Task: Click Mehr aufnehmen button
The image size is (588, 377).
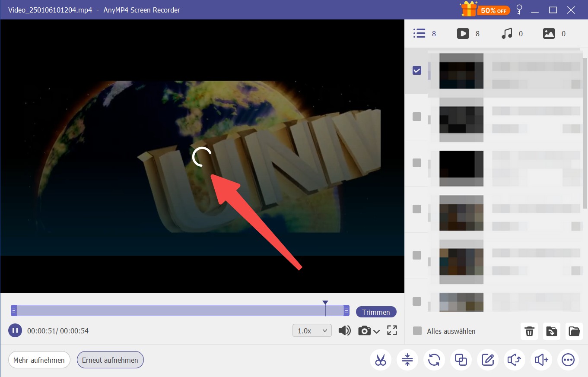Action: (x=39, y=360)
